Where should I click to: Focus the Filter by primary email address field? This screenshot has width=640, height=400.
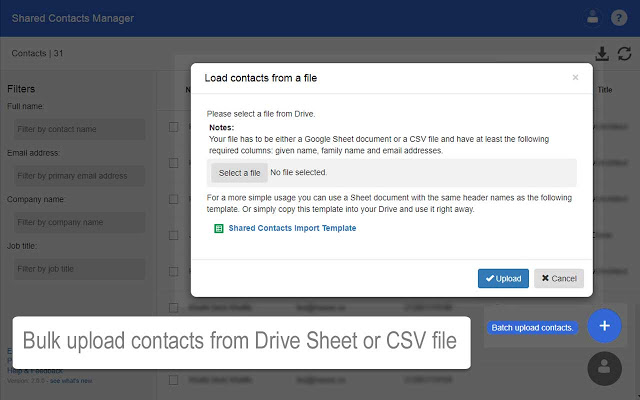[x=80, y=176]
